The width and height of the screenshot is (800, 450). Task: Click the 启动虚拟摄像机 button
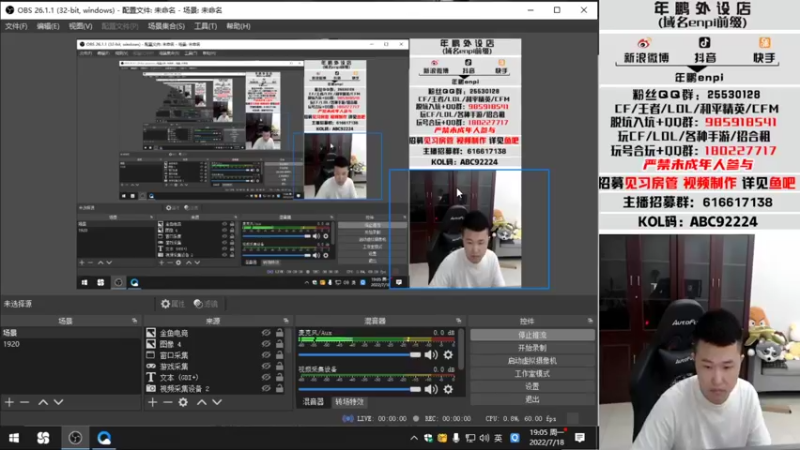pyautogui.click(x=532, y=361)
